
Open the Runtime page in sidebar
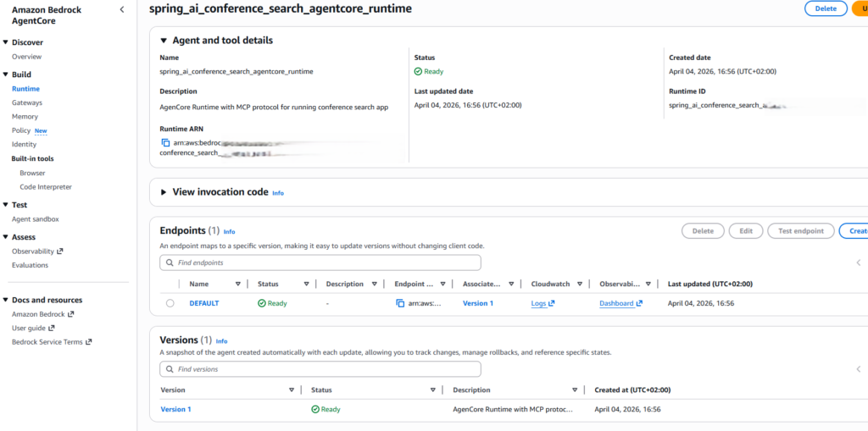coord(25,89)
